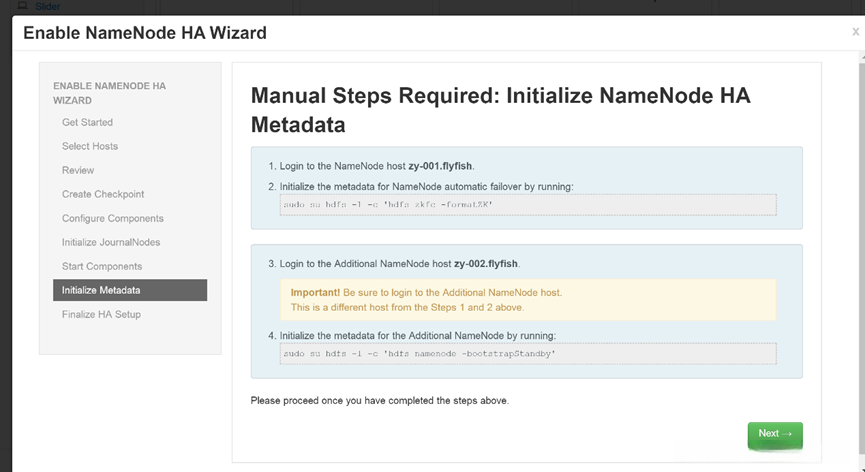Click the Enable NameNode HA Wizard title
This screenshot has height=472, width=865.
pyautogui.click(x=145, y=33)
